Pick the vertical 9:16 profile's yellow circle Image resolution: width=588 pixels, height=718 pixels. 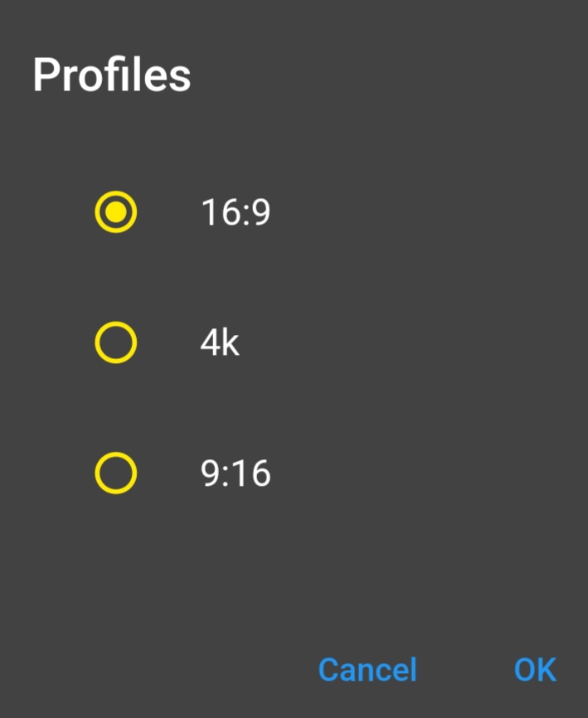[115, 473]
